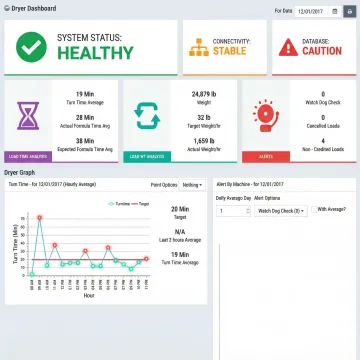The image size is (360, 360).
Task: Click the purple hourglass icon
Action: point(28,116)
